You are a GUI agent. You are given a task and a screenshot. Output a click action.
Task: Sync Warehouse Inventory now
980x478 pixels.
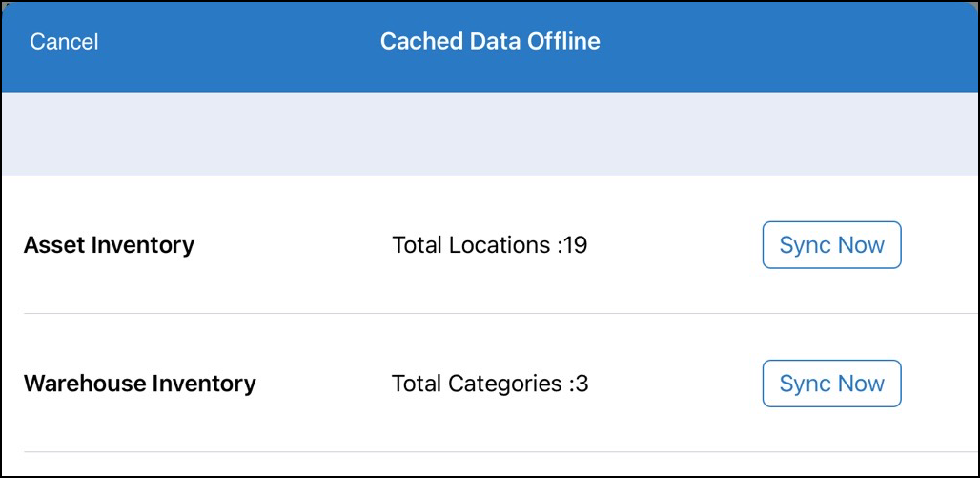[x=832, y=384]
